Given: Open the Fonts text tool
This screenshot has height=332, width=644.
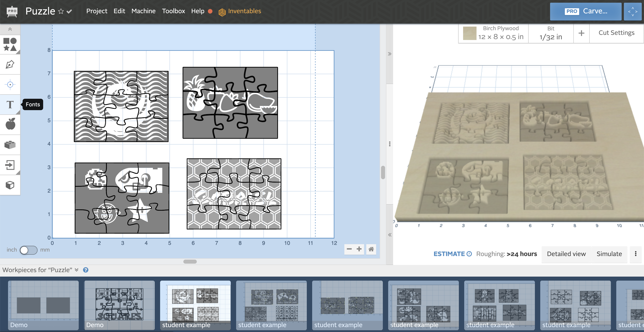Looking at the screenshot, I should coord(10,104).
